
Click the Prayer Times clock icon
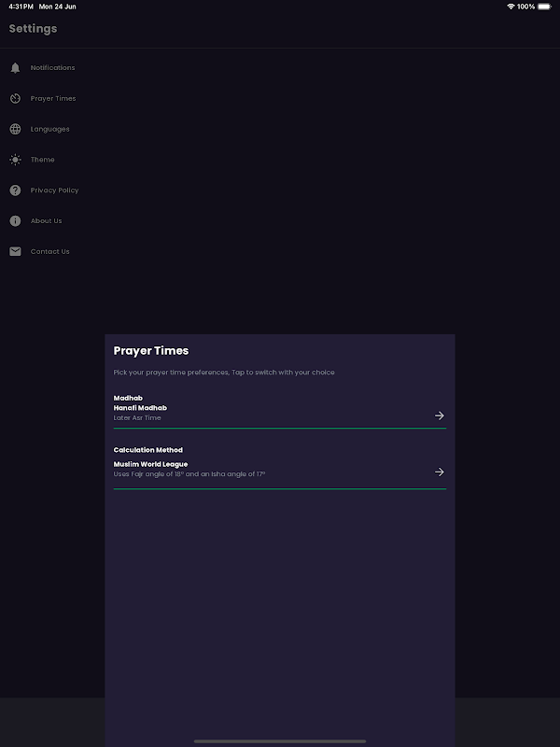pos(15,99)
